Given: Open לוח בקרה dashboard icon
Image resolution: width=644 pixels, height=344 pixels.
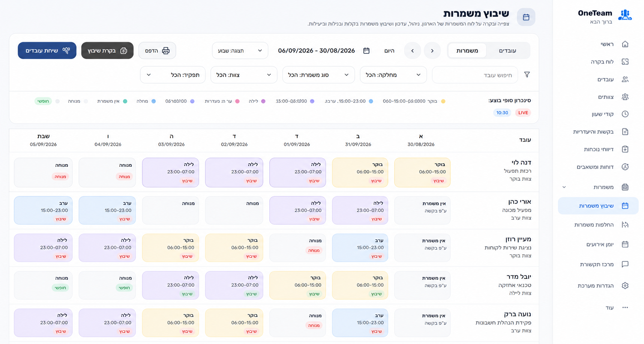Looking at the screenshot, I should pyautogui.click(x=625, y=62).
